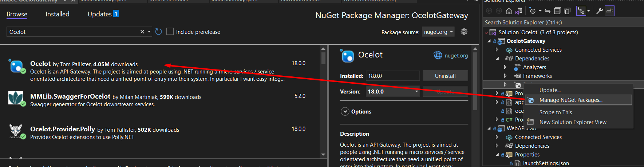The image size is (644, 167).
Task: Click the Solution Explorer Home icon
Action: point(509,11)
